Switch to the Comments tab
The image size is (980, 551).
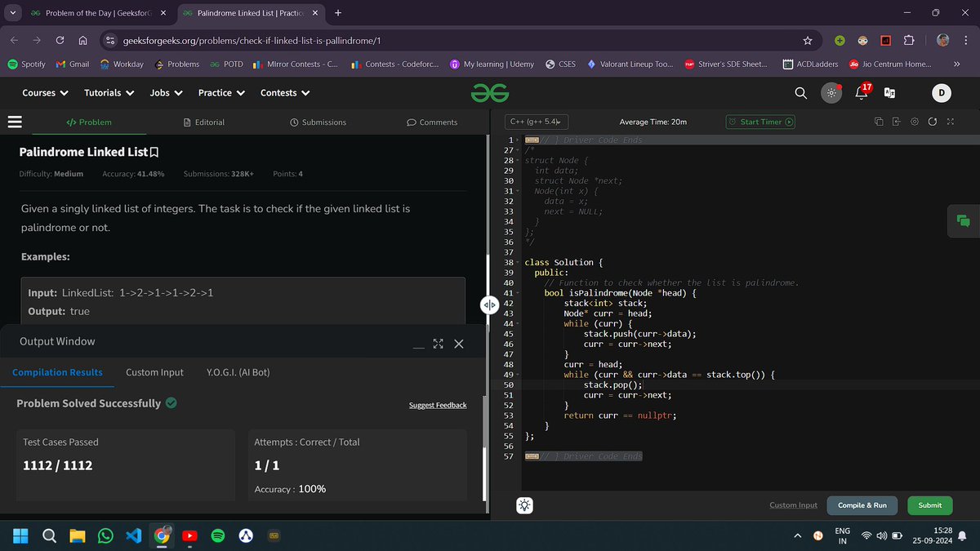pos(432,122)
